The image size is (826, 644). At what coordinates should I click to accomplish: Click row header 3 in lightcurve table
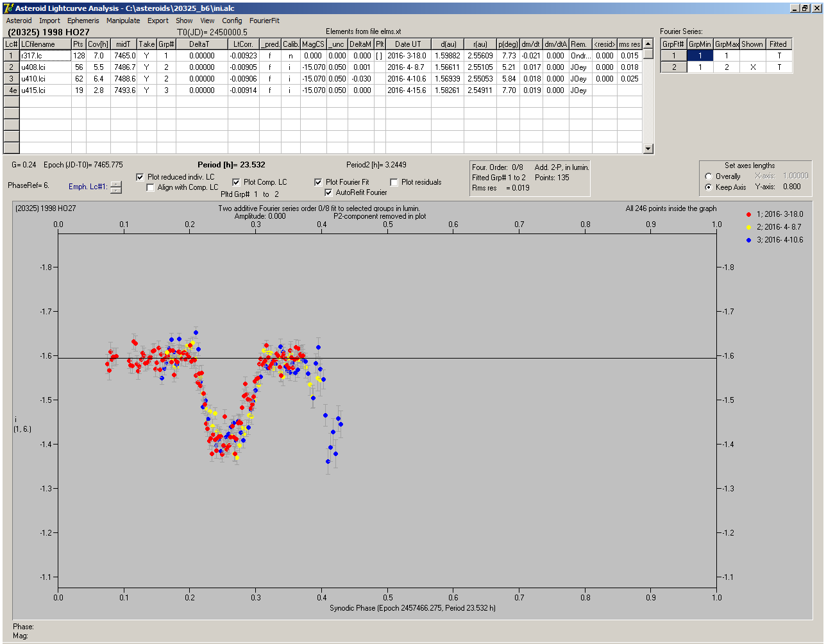point(12,79)
